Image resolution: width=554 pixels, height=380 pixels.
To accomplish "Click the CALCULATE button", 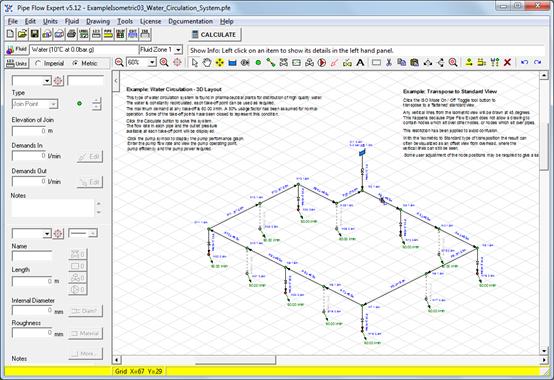I will [x=214, y=35].
